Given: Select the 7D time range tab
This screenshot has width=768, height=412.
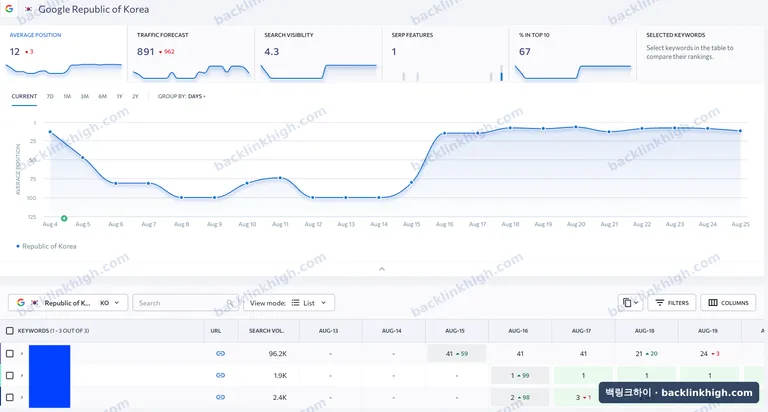Looking at the screenshot, I should (50, 97).
